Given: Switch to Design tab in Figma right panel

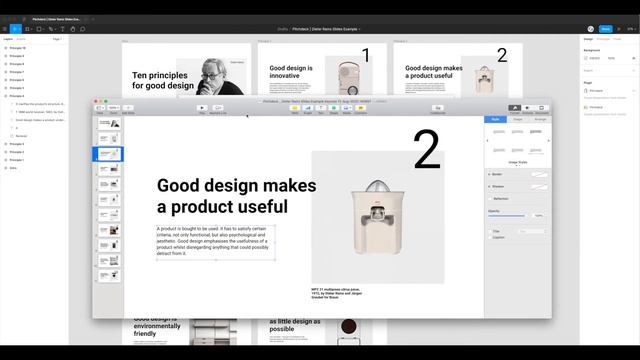Looking at the screenshot, I should point(588,39).
